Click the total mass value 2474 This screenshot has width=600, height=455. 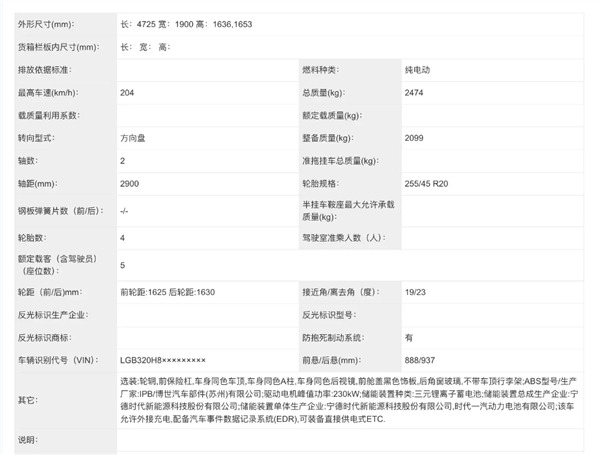pos(414,93)
